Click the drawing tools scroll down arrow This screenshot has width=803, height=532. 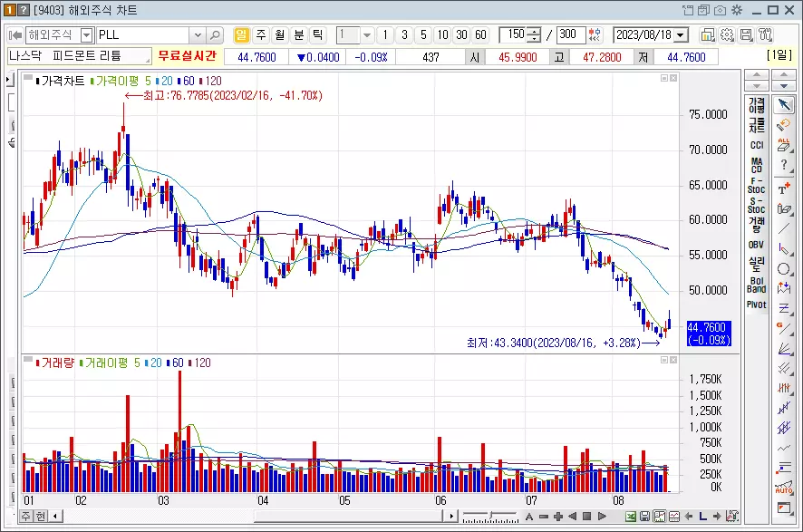click(784, 85)
